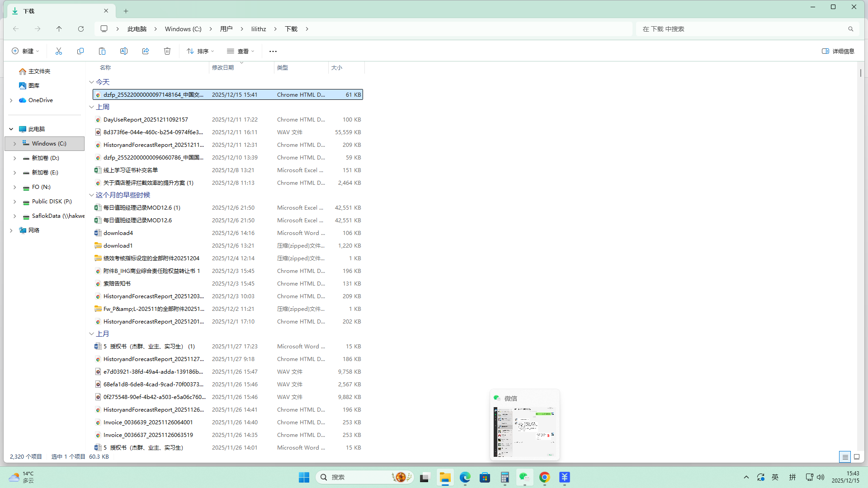The height and width of the screenshot is (488, 868).
Task: Collapse the 上周 file group
Action: (92, 107)
